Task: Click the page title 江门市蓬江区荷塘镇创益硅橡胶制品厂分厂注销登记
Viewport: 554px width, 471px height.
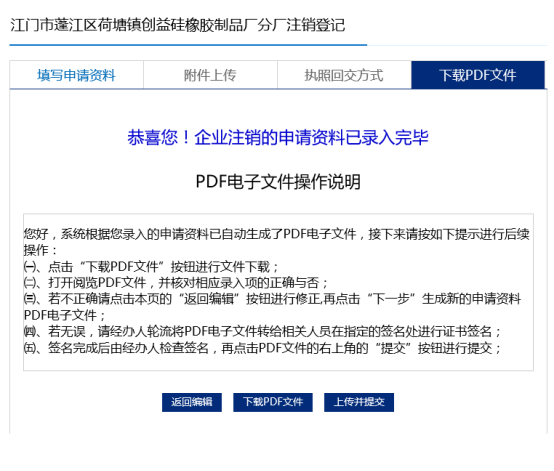Action: click(x=178, y=25)
